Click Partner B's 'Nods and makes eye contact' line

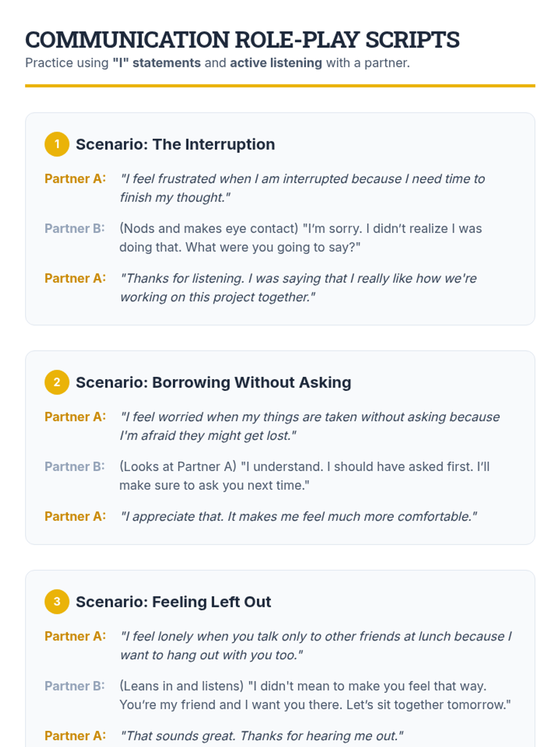[301, 238]
